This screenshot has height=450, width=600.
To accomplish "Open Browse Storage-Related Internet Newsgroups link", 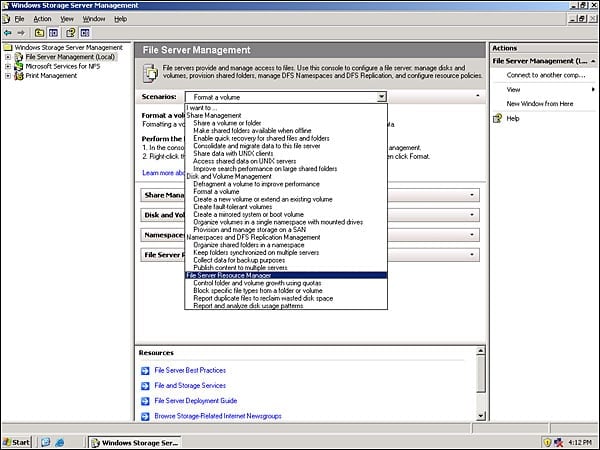I will pos(218,416).
